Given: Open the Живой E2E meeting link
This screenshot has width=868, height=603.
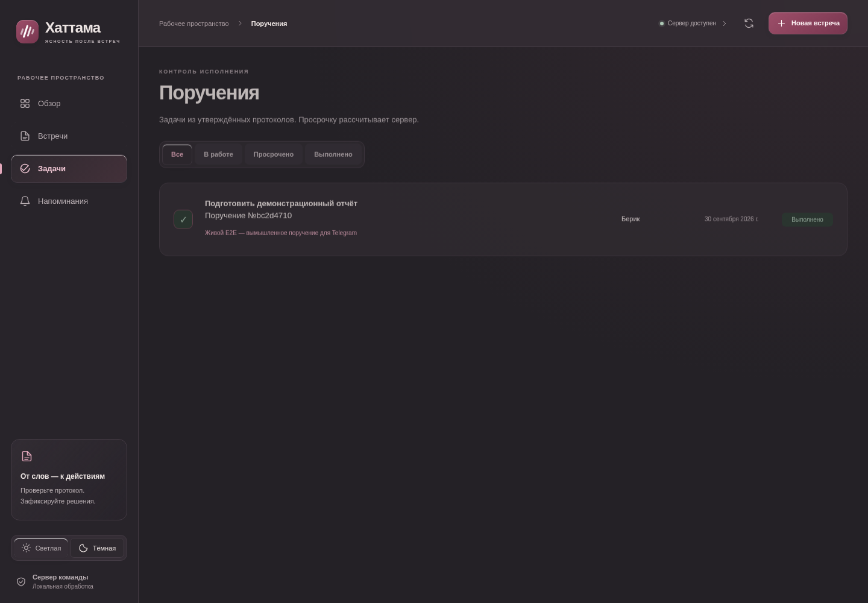Looking at the screenshot, I should click(x=281, y=233).
